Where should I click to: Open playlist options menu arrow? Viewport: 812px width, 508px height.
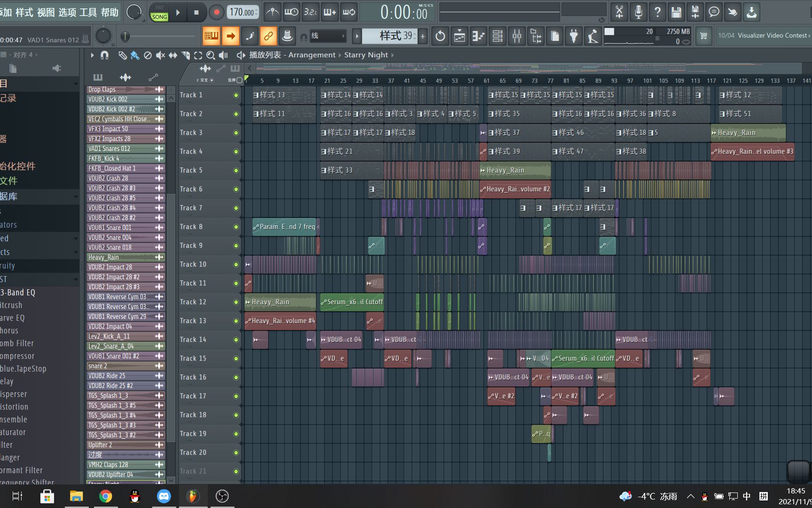(x=92, y=56)
